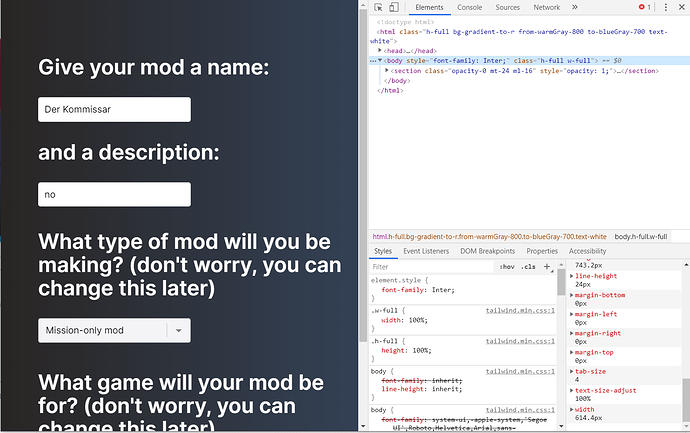Expand the width computed property
Screen dimensions: 690x433
click(572, 409)
